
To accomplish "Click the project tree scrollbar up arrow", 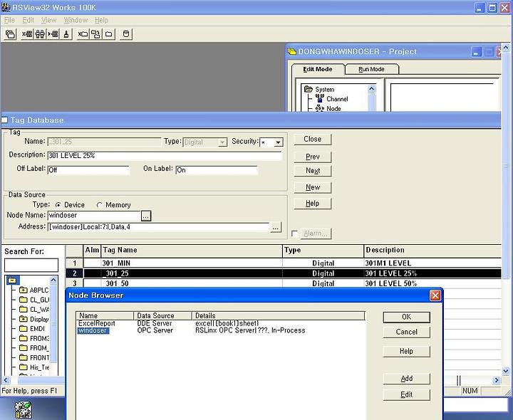I will [371, 88].
